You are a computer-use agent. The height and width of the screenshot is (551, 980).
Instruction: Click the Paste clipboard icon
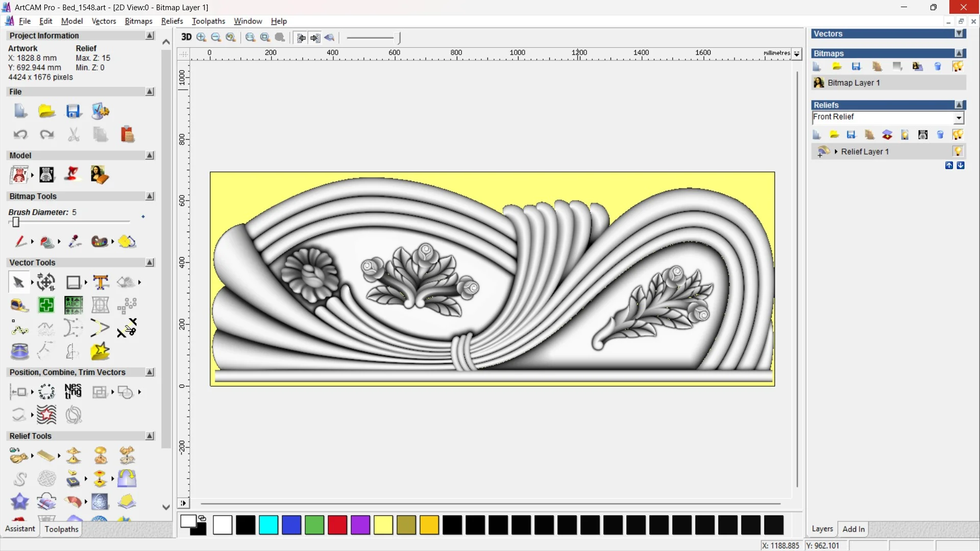[x=127, y=134]
